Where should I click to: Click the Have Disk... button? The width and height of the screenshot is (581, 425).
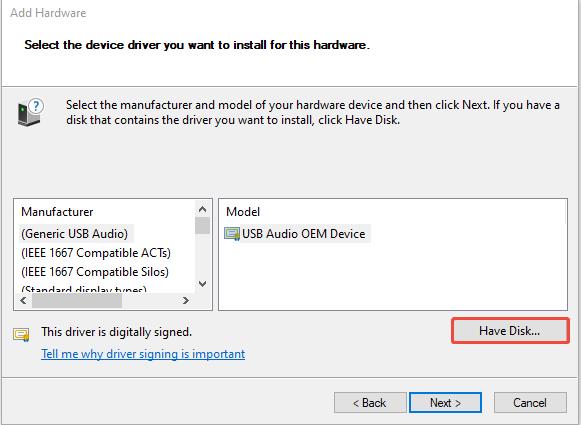pyautogui.click(x=510, y=331)
